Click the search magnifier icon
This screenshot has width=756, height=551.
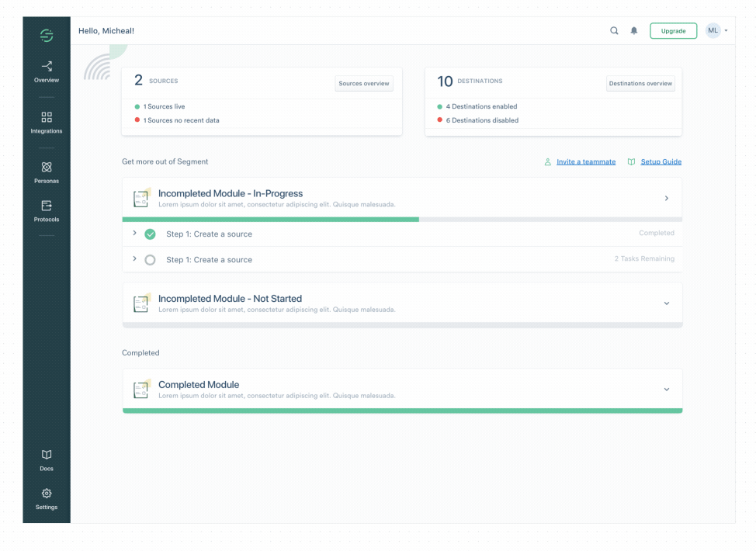point(614,31)
